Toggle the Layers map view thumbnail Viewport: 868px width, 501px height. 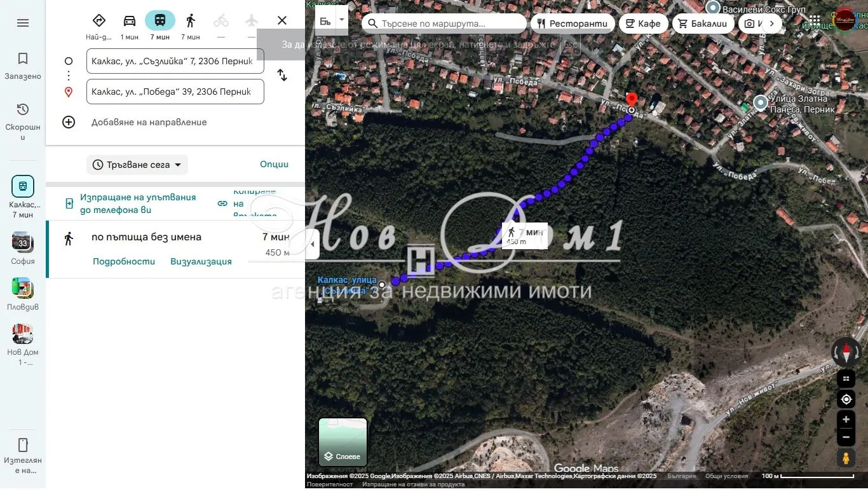pyautogui.click(x=342, y=442)
